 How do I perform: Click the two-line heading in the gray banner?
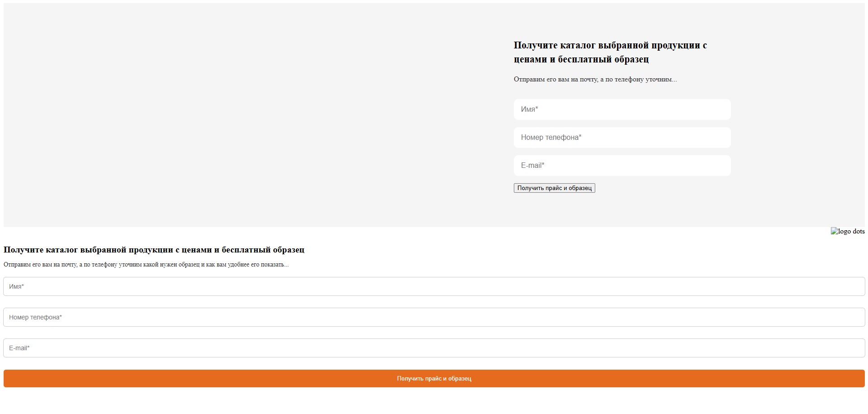click(610, 52)
